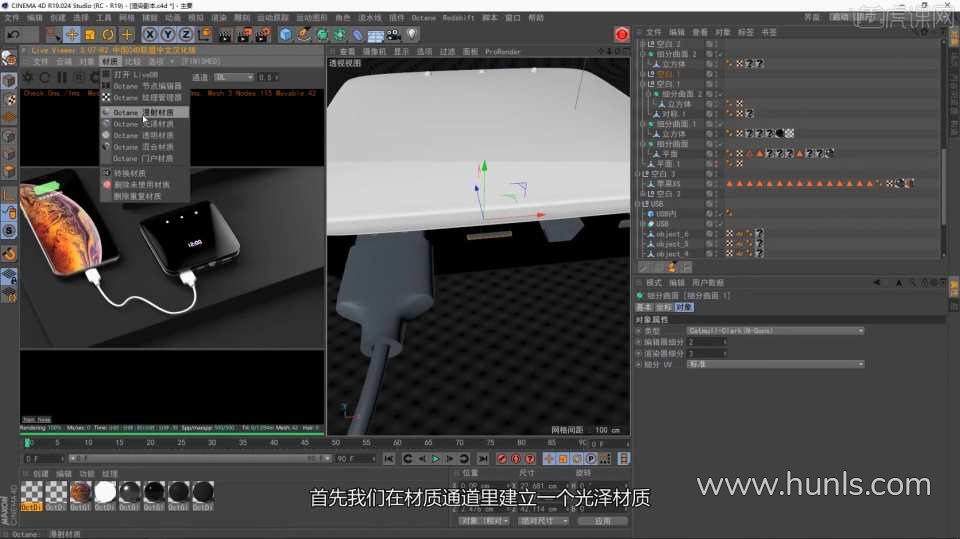The height and width of the screenshot is (539, 960).
Task: Choose Octane 混合材质 from the menu
Action: tap(144, 148)
